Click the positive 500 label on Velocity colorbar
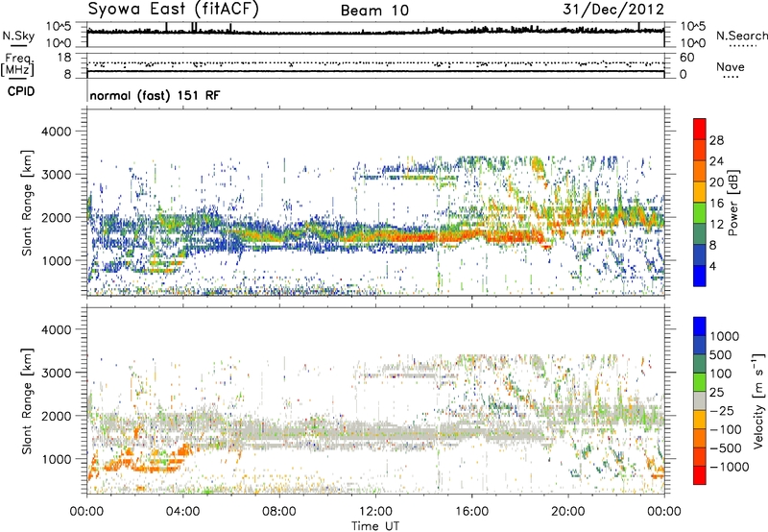Screen dimensions: 768x532 723,355
